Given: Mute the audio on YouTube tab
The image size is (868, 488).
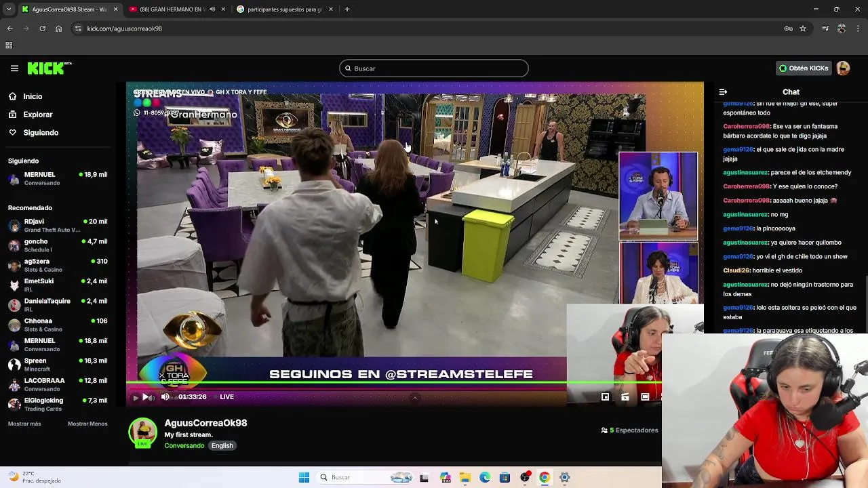Looking at the screenshot, I should pos(212,9).
